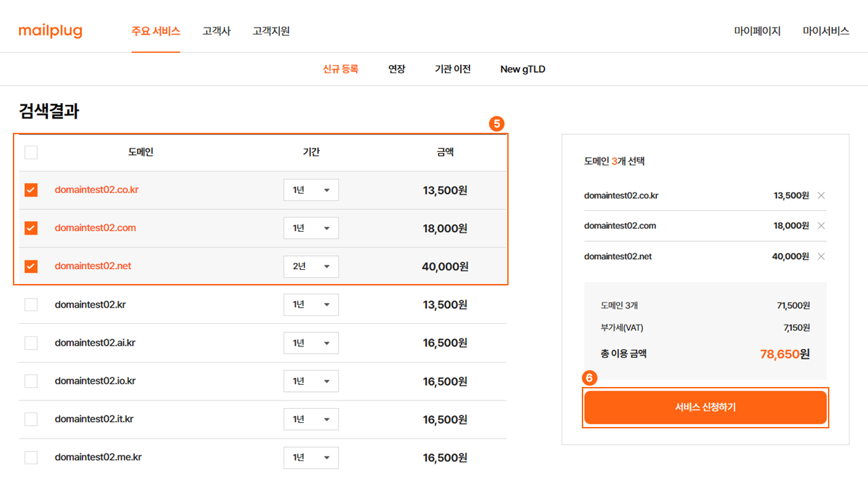Check the domaintest02.me.kr checkbox
The width and height of the screenshot is (868, 488).
[31, 457]
